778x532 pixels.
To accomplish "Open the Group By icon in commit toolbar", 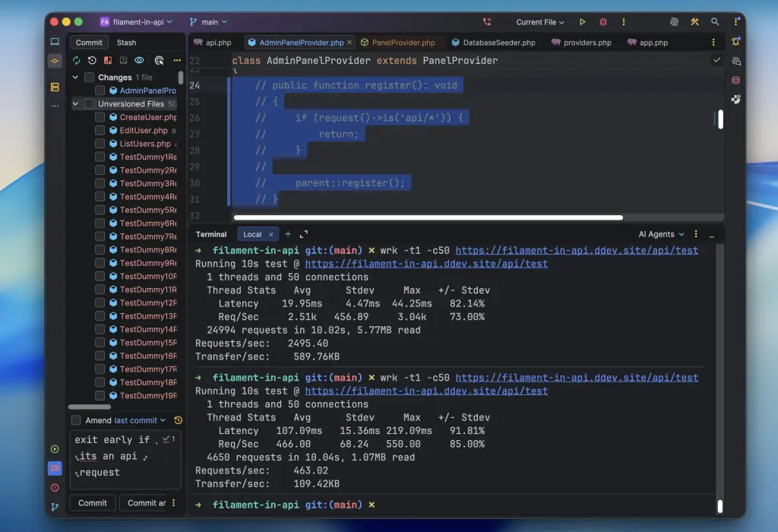I will click(x=159, y=60).
